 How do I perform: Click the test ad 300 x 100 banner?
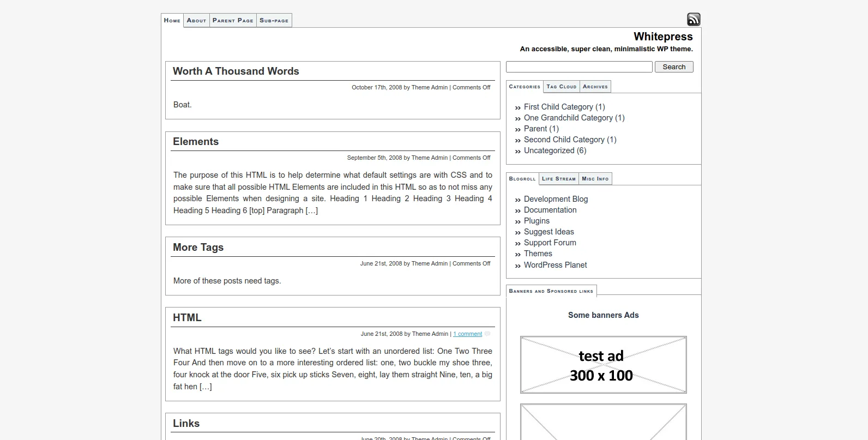(x=603, y=365)
